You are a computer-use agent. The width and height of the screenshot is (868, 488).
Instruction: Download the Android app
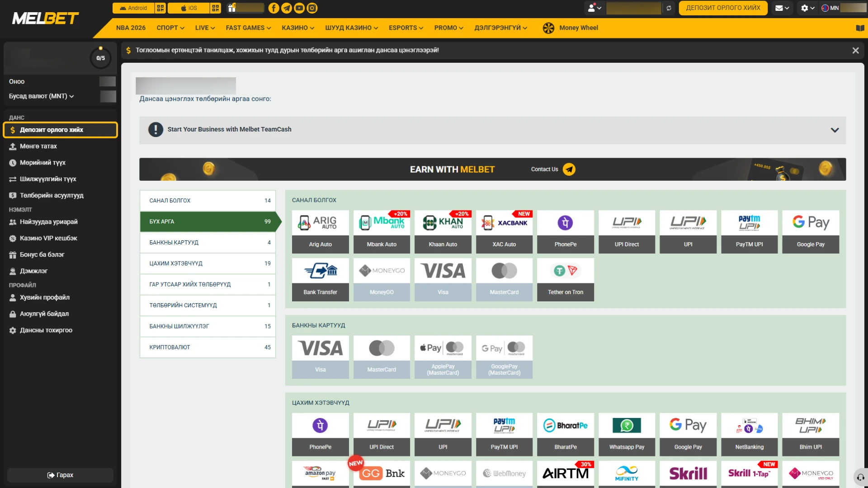click(x=133, y=8)
